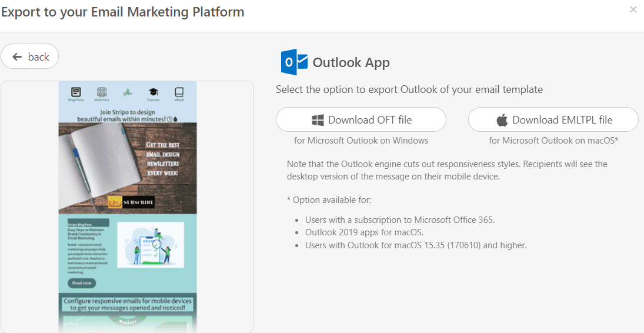The height and width of the screenshot is (333, 644).
Task: Click 'Select the option to export Outlook' text
Action: [409, 89]
